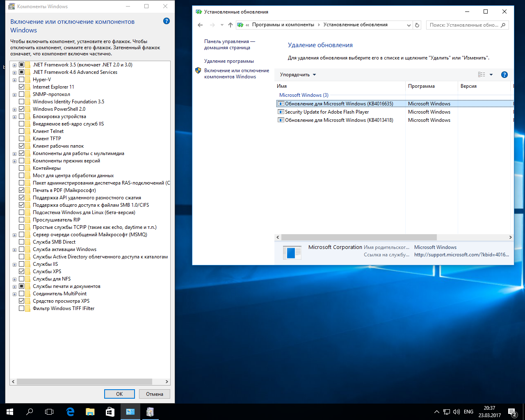Launch Microsoft Edge from the taskbar
The image size is (525, 420).
click(70, 412)
